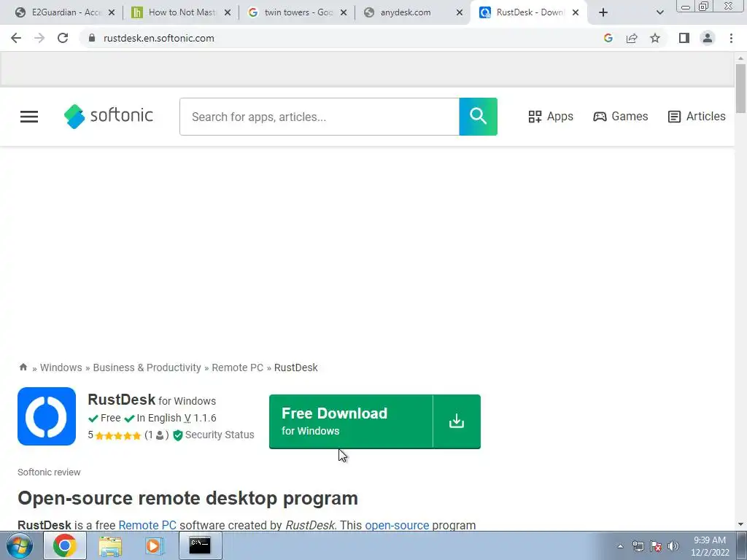Open Windows Explorer from taskbar
Screen dimensions: 747x560
pos(110,545)
